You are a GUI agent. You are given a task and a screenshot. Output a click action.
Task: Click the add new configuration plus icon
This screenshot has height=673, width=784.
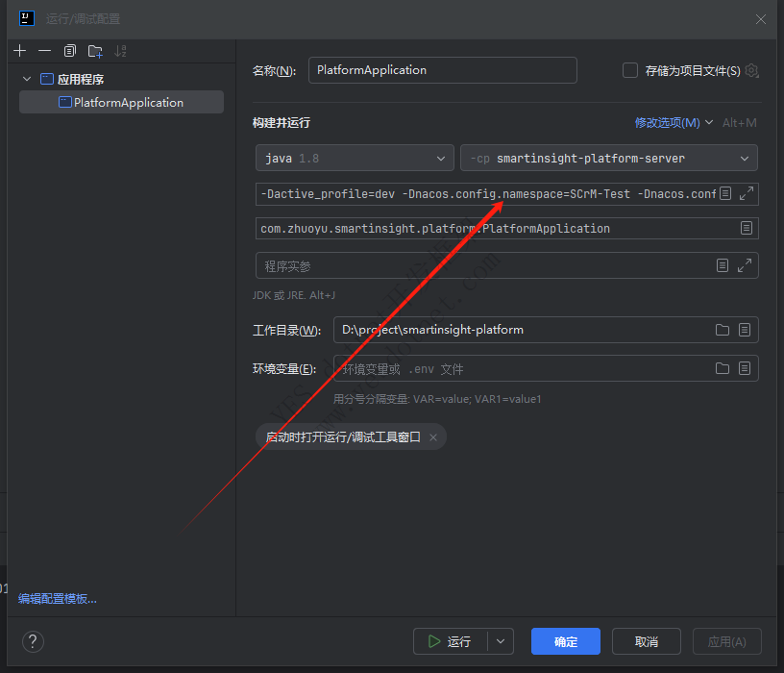point(20,51)
